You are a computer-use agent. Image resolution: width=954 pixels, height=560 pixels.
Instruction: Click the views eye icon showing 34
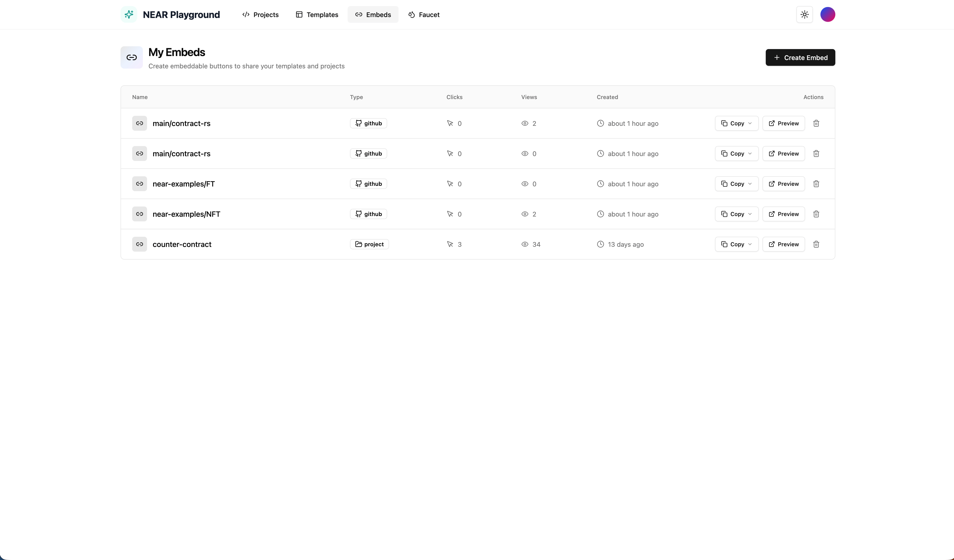point(525,244)
